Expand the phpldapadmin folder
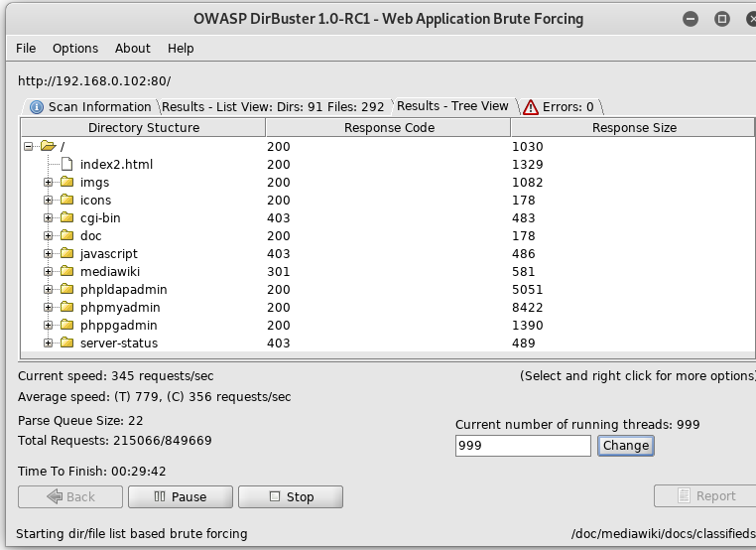 click(x=48, y=289)
